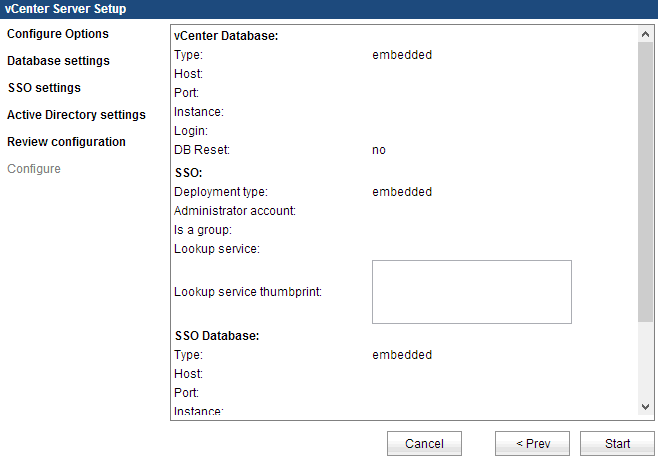This screenshot has height=459, width=658.
Task: Open the Active Directory settings step
Action: point(76,115)
